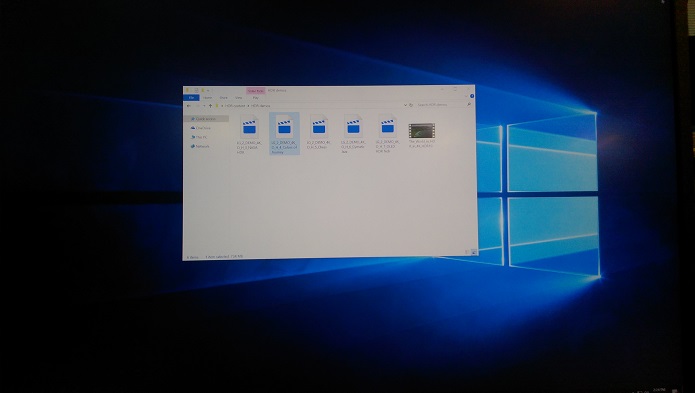Switch to the Home ribbon tab
This screenshot has width=695, height=393.
click(x=207, y=97)
